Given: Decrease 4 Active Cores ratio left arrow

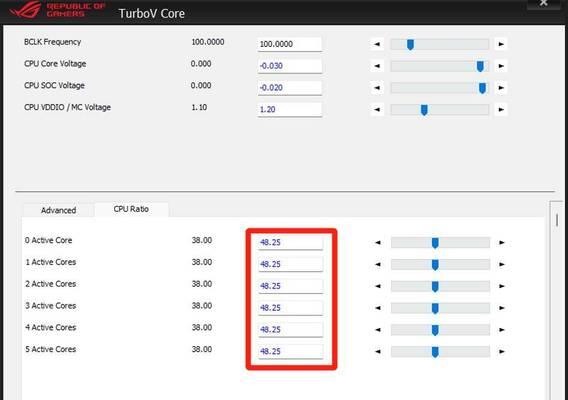Looking at the screenshot, I should tap(378, 330).
